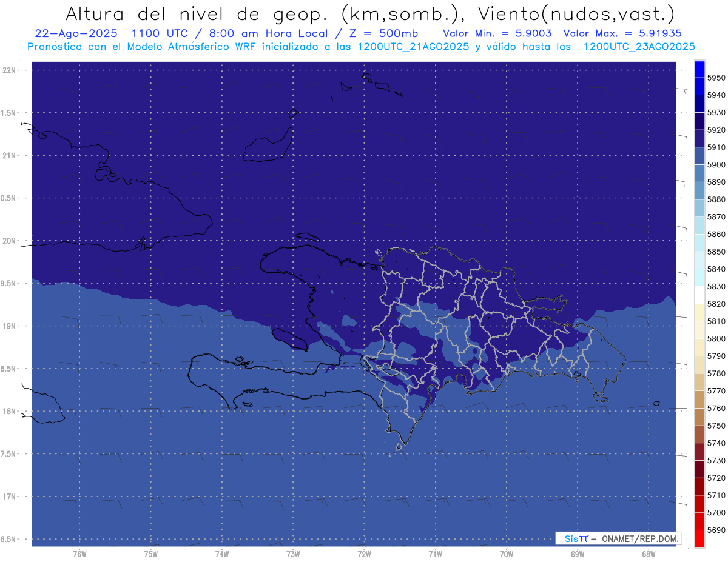Click Tortuga island outline near 20N
728x562 pixels.
(307, 237)
